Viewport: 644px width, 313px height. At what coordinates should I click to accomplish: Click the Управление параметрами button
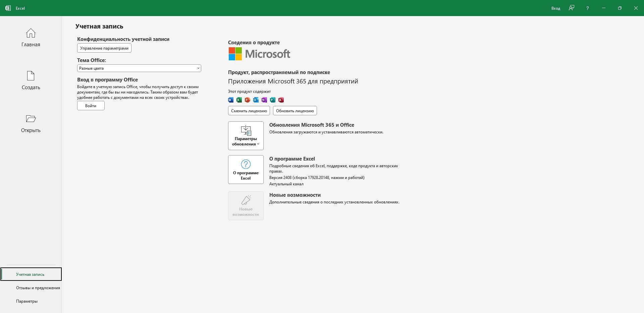click(x=104, y=48)
